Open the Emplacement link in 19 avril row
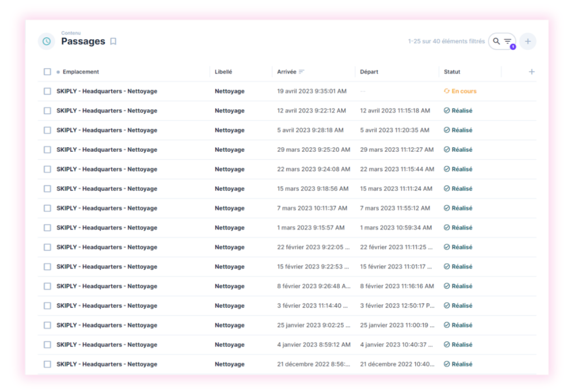Image resolution: width=571 pixels, height=392 pixels. (x=107, y=91)
